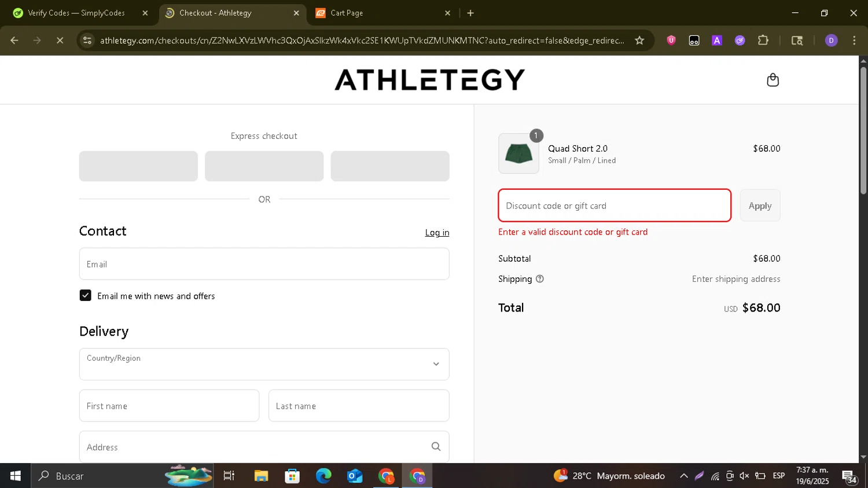Click the shipping help question icon
Viewport: 868px width, 488px height.
pyautogui.click(x=540, y=279)
